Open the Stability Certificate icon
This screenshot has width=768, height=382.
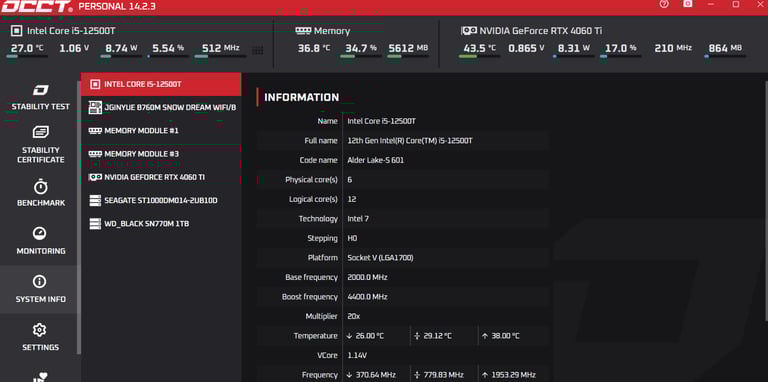click(41, 132)
